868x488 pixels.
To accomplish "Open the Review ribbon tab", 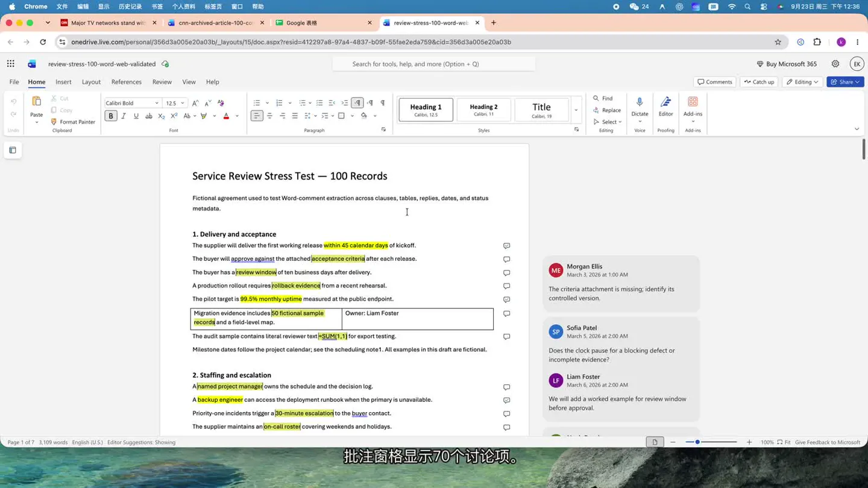I will (x=162, y=82).
